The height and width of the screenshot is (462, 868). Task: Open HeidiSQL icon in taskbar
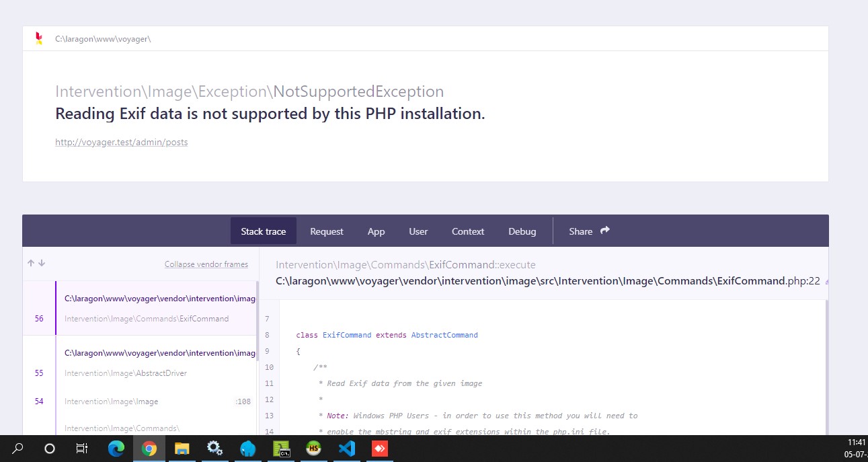click(x=313, y=449)
